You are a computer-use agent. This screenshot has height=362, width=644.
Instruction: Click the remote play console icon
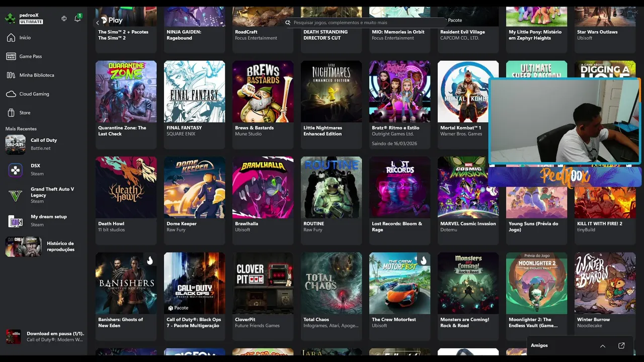point(64,19)
